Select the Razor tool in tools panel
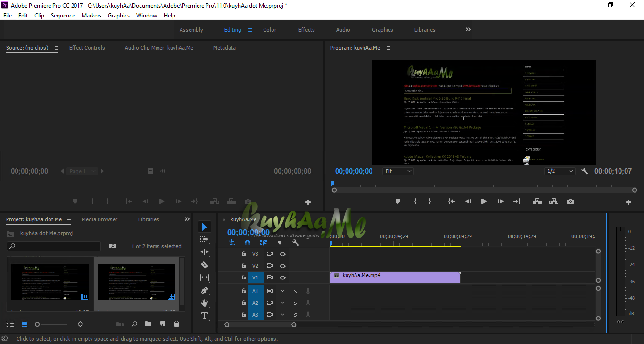This screenshot has width=644, height=344. [x=205, y=265]
